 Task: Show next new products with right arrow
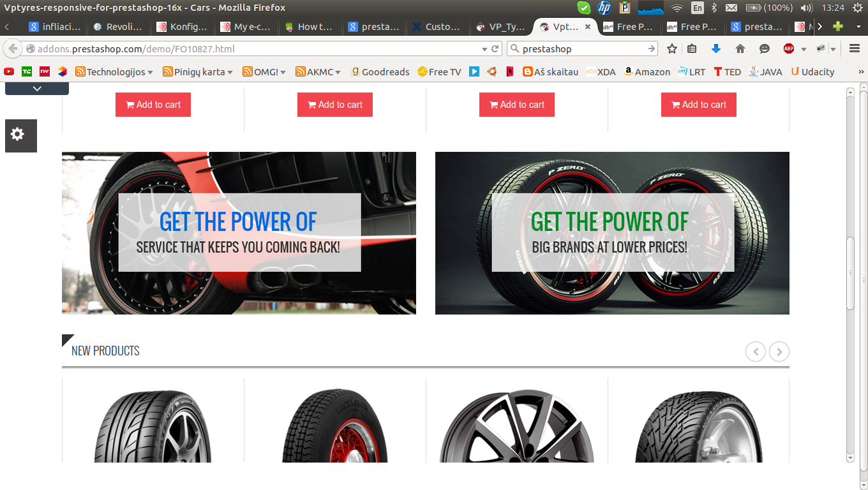(x=779, y=352)
